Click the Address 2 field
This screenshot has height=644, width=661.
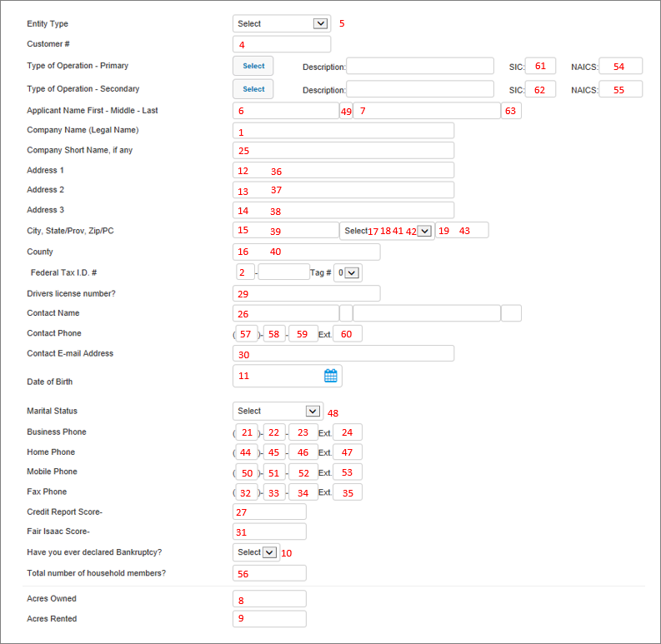(x=343, y=190)
